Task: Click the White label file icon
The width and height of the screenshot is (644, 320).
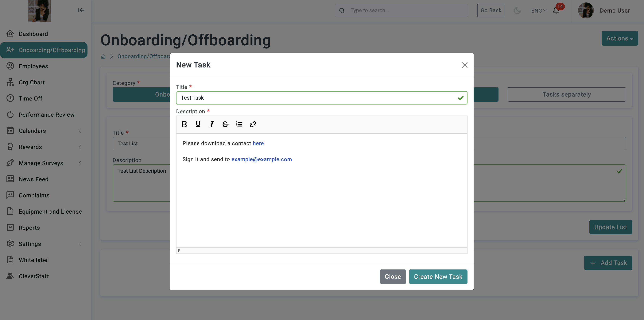Action: pyautogui.click(x=10, y=260)
